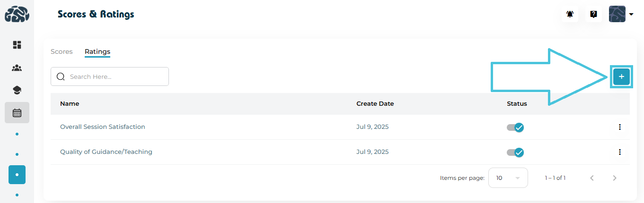Toggle status of Overall Session Satisfaction
This screenshot has height=203, width=644.
pos(515,127)
